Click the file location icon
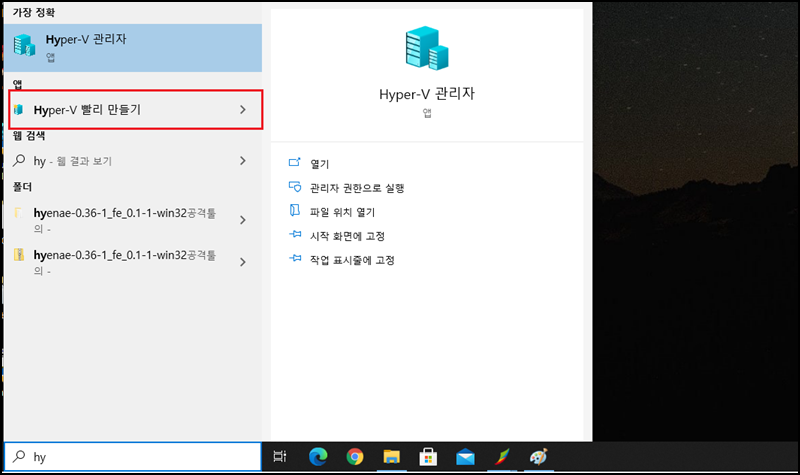The width and height of the screenshot is (800, 475). pos(295,210)
